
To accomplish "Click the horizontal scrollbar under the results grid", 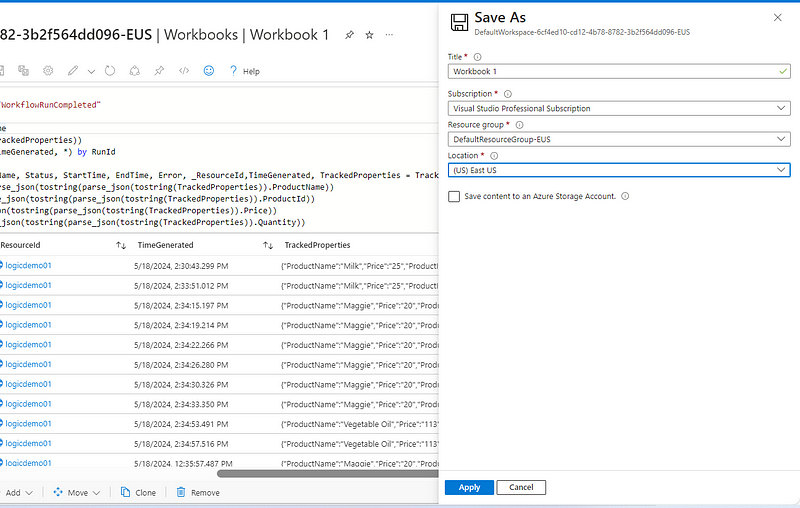I will click(x=328, y=473).
